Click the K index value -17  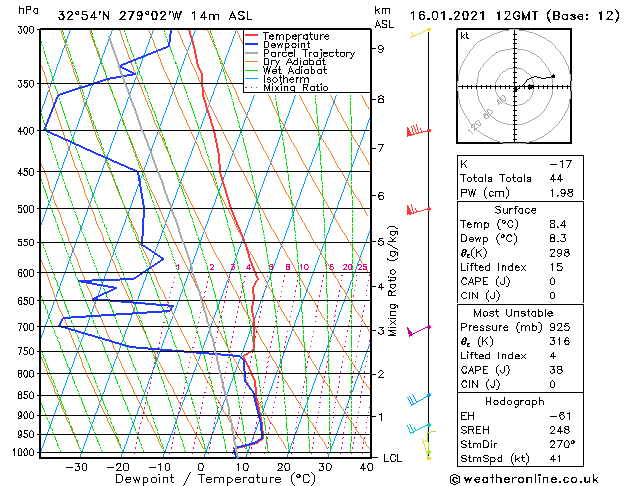(x=560, y=164)
